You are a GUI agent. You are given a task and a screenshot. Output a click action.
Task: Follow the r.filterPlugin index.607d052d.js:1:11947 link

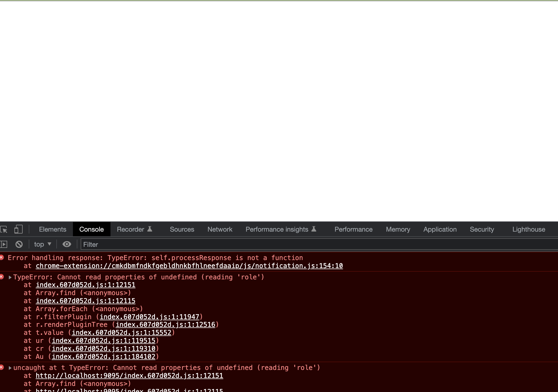click(x=149, y=317)
